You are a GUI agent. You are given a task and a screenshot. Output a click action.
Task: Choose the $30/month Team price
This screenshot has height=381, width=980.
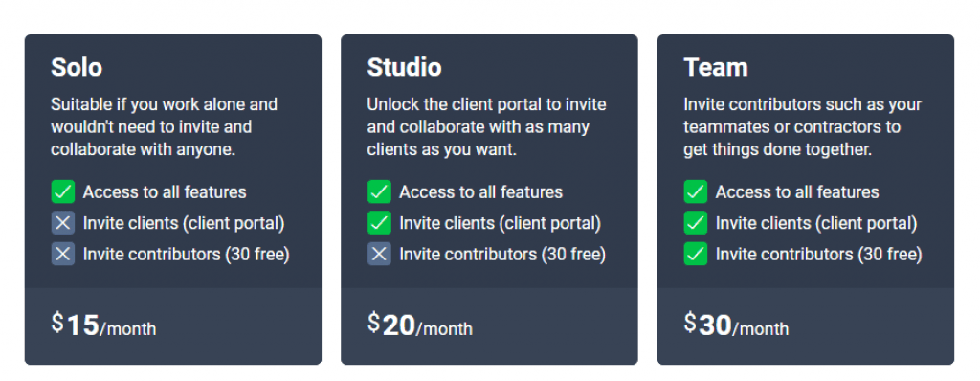point(736,325)
